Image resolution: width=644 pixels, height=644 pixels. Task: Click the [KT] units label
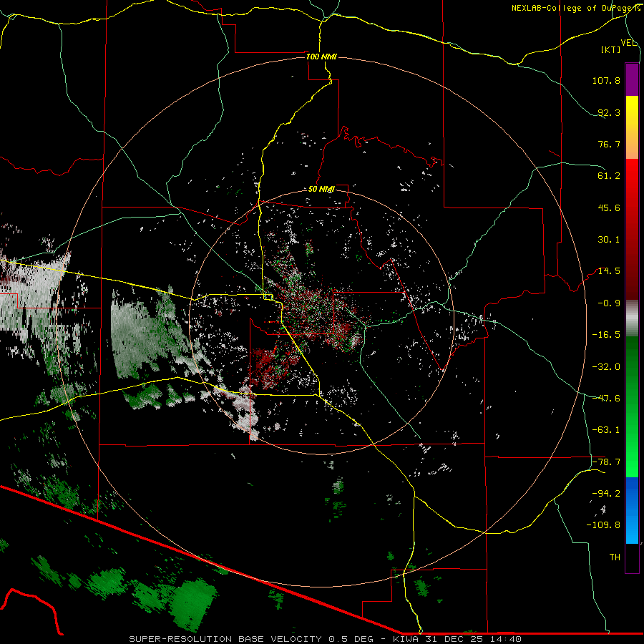tap(611, 49)
